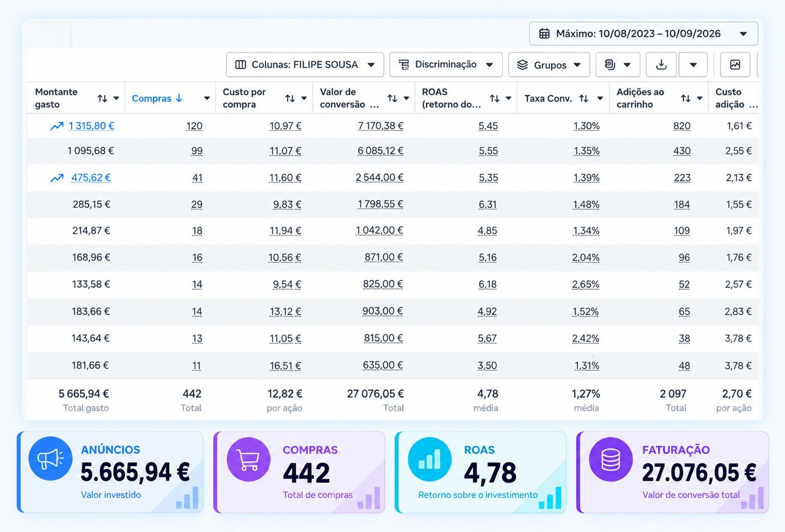Screen dimensions: 785x532
Task: Open Montante gasto column menu caret
Action: [116, 98]
